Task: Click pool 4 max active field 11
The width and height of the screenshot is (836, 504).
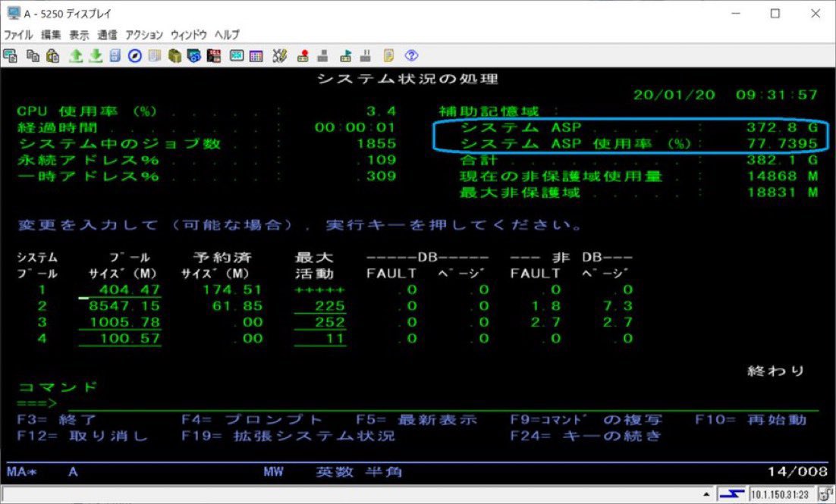Action: point(320,338)
